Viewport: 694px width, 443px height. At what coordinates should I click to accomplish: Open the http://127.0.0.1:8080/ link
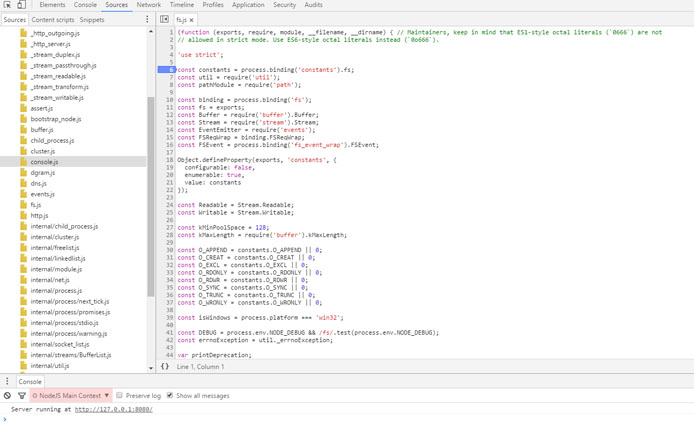(x=114, y=409)
